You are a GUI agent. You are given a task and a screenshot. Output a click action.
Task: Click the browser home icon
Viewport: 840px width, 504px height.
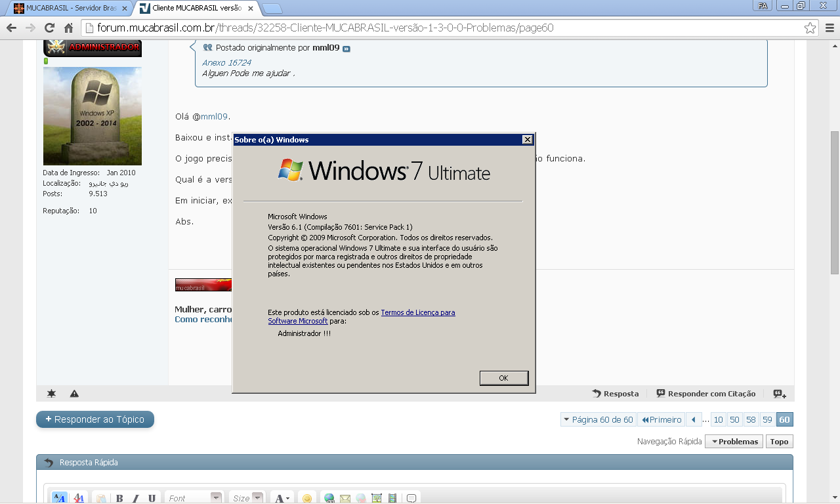point(68,28)
